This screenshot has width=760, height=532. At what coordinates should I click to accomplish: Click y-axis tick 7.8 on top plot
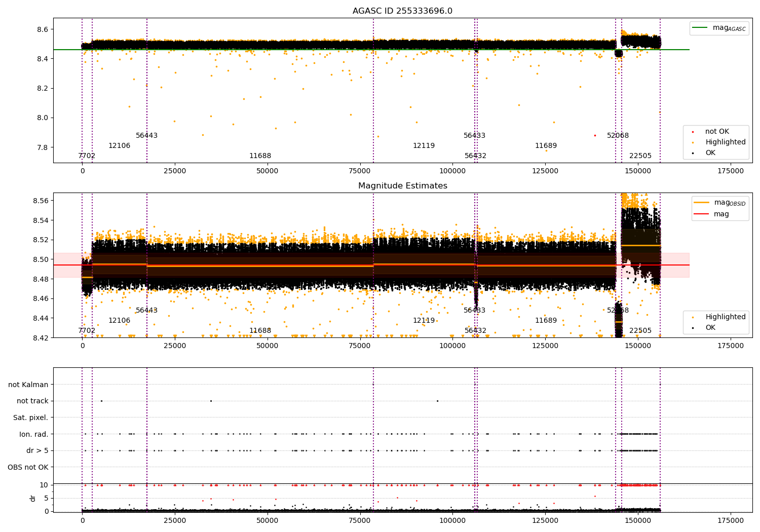click(43, 147)
